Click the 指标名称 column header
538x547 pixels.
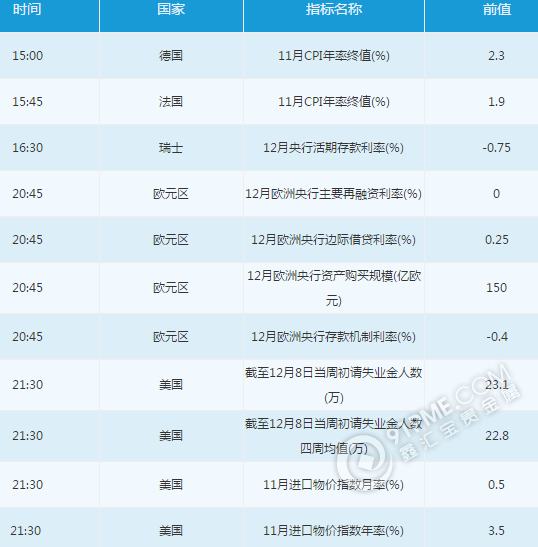point(334,9)
